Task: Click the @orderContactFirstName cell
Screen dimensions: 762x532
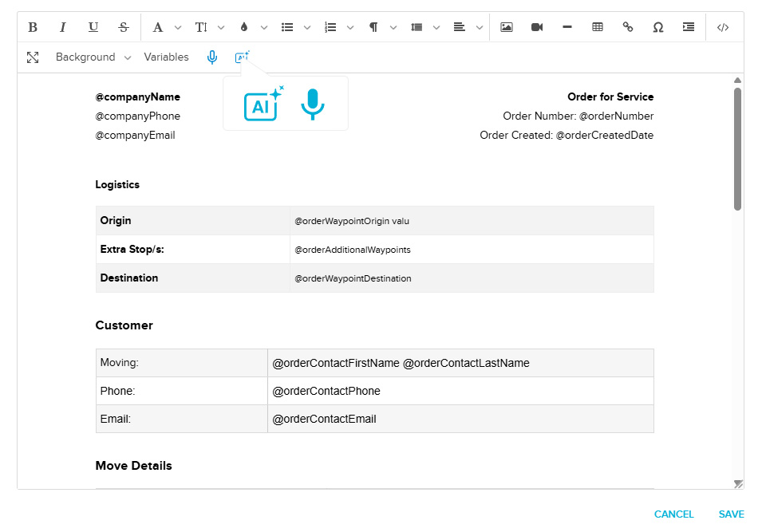Action: [x=460, y=363]
